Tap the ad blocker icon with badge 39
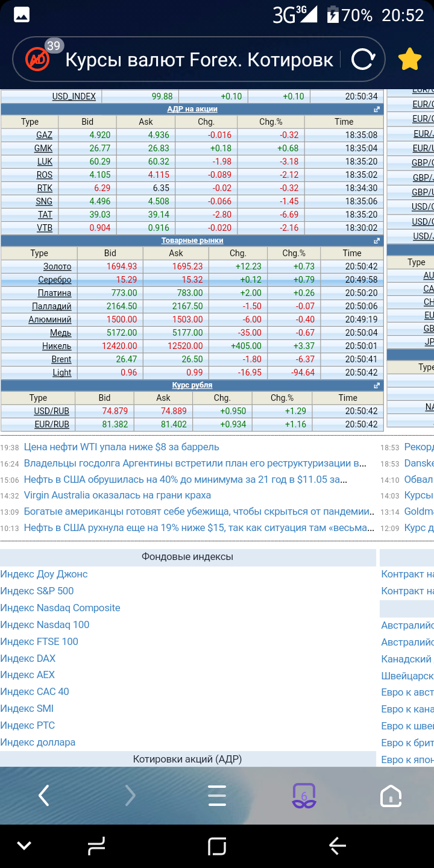Image resolution: width=434 pixels, height=868 pixels. pos(37,59)
